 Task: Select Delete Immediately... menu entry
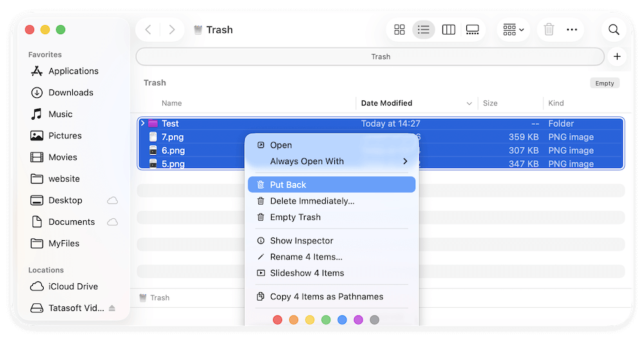(312, 201)
